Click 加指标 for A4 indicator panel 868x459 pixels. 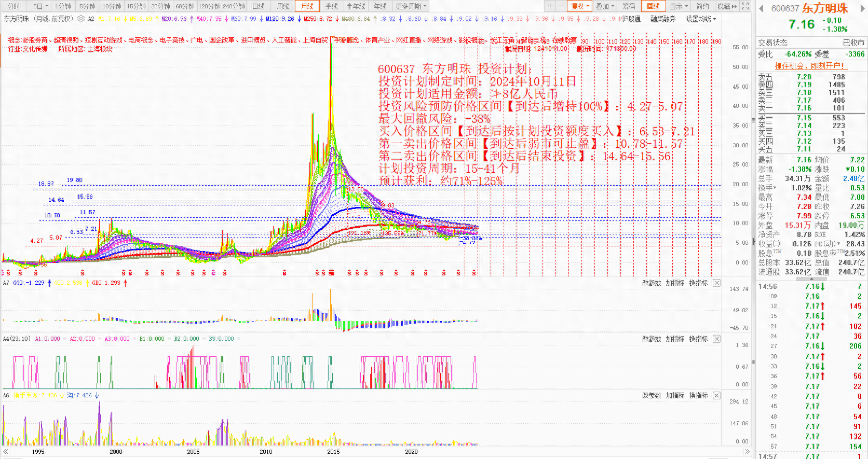coord(675,339)
